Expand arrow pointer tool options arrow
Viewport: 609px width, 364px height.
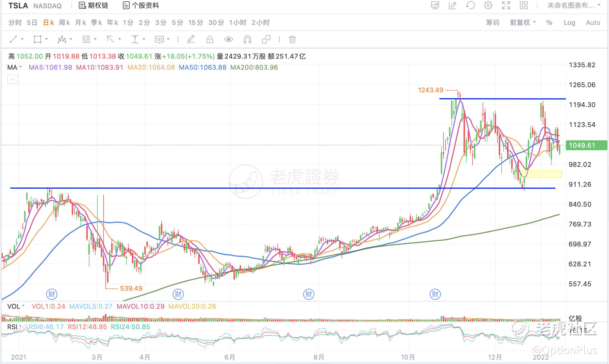coord(120,39)
